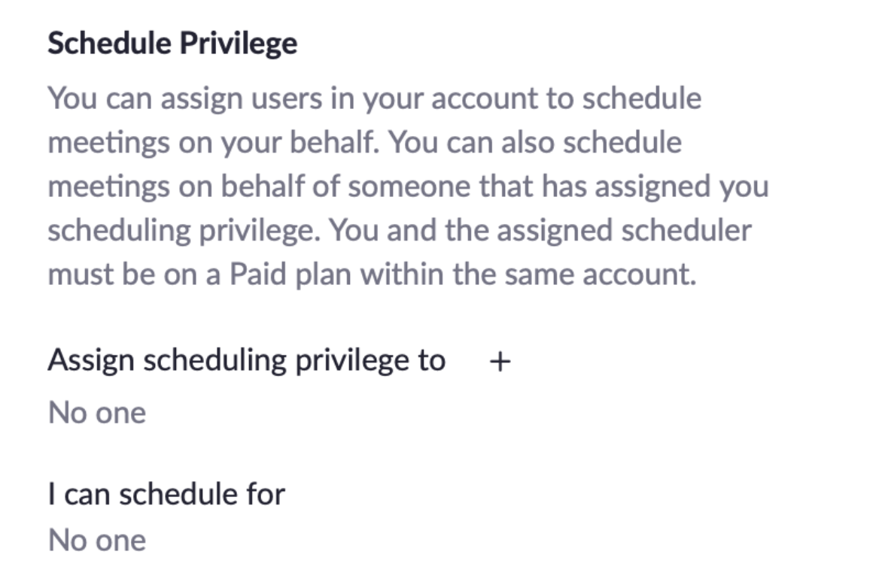Click the line starting meetings on your behalf
Viewport: 885px width, 588px height.
click(x=364, y=143)
